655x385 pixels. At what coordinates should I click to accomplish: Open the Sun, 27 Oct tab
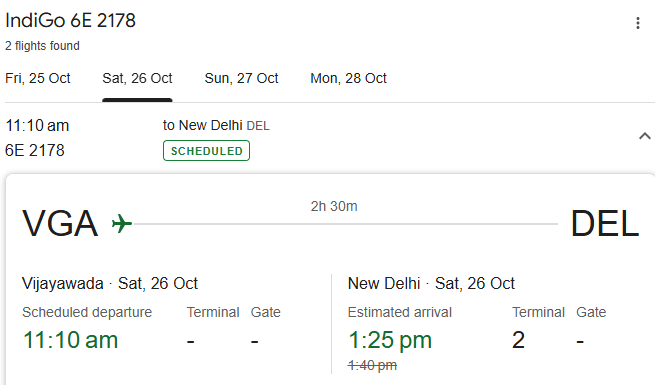pos(241,78)
